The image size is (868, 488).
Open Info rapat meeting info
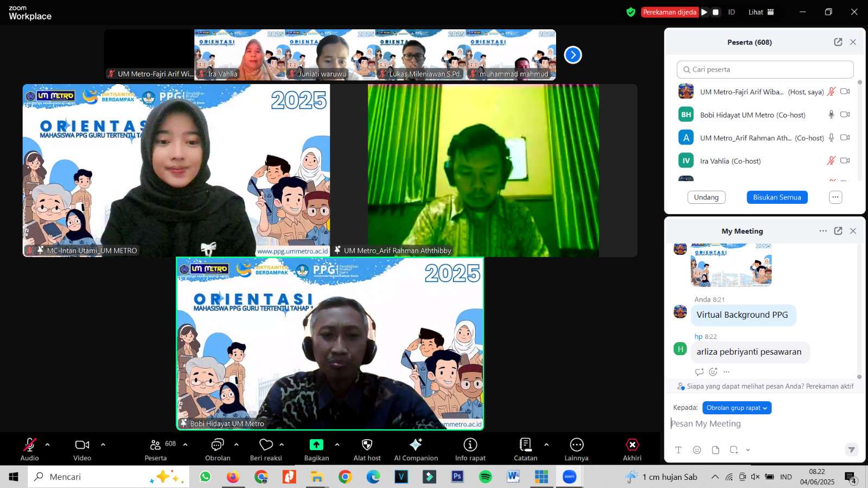[470, 445]
